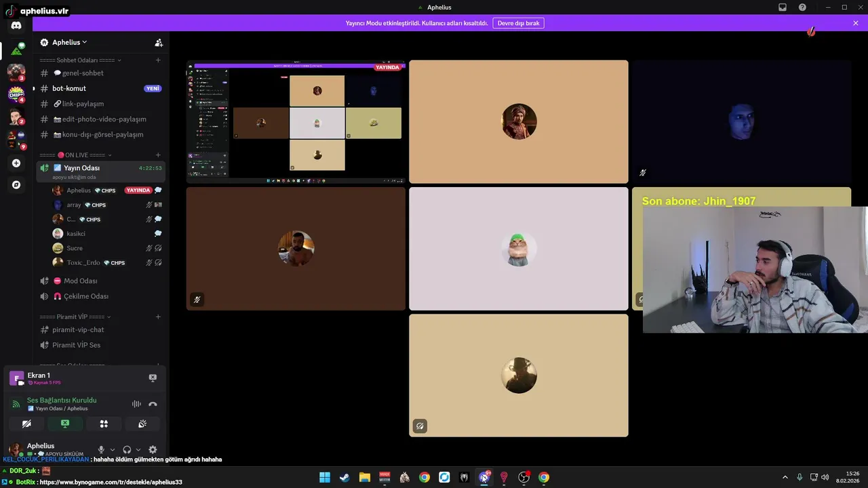Image resolution: width=868 pixels, height=488 pixels.
Task: Turn on camera button
Action: [26, 424]
